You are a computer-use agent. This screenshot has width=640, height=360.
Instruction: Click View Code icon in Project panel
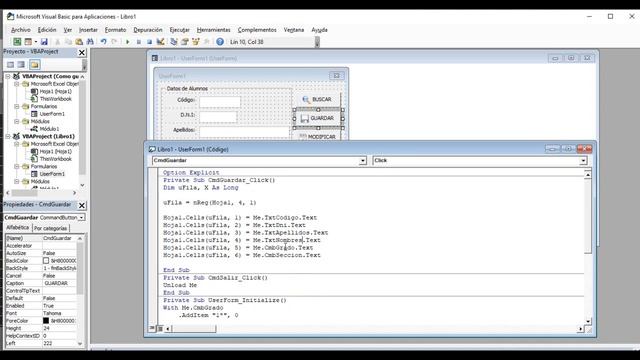coord(10,64)
